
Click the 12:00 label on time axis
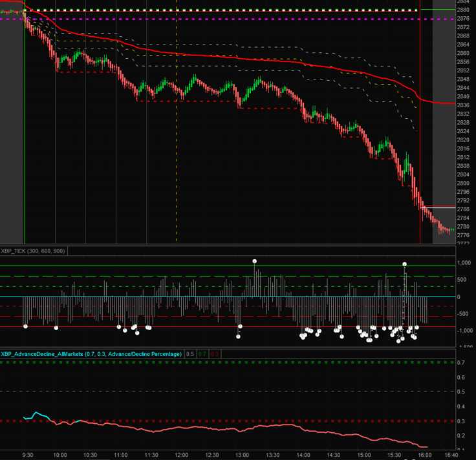coord(182,454)
